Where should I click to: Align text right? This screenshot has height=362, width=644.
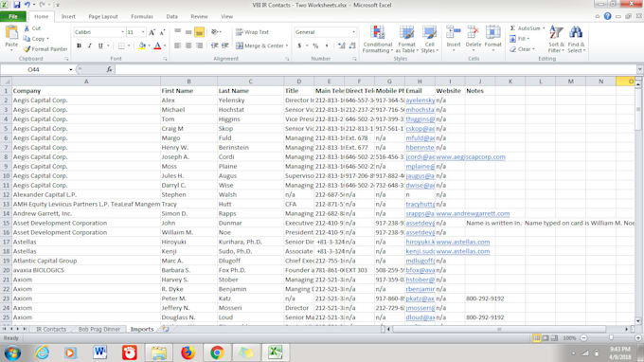tap(199, 45)
